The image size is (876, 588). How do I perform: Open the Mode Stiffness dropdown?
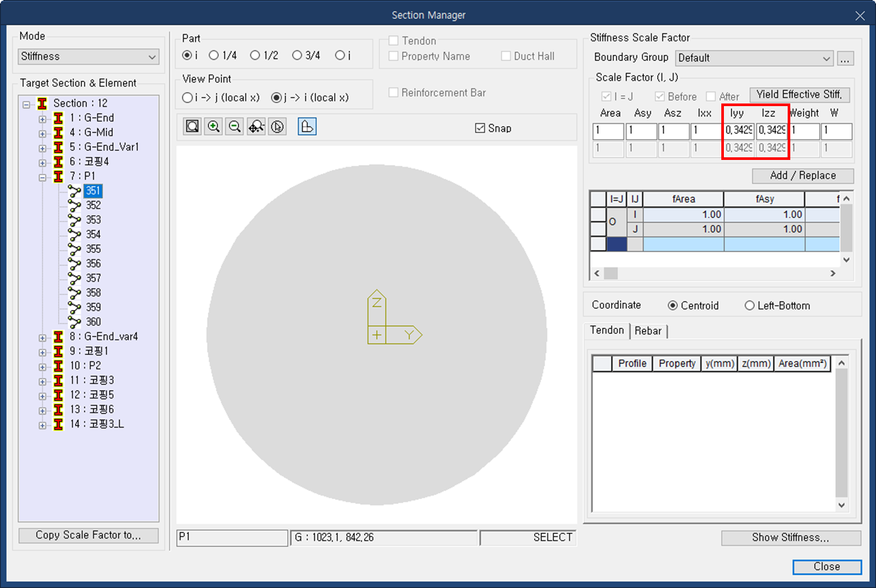point(89,56)
